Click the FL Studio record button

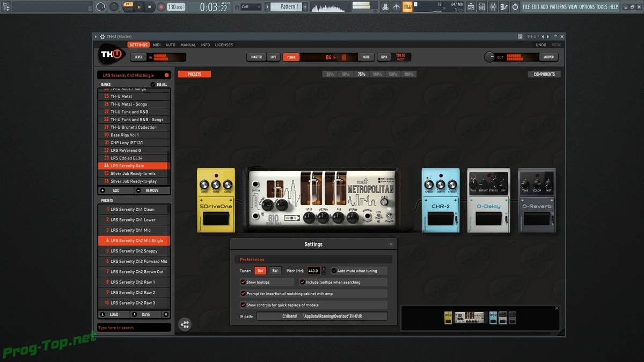(x=161, y=7)
